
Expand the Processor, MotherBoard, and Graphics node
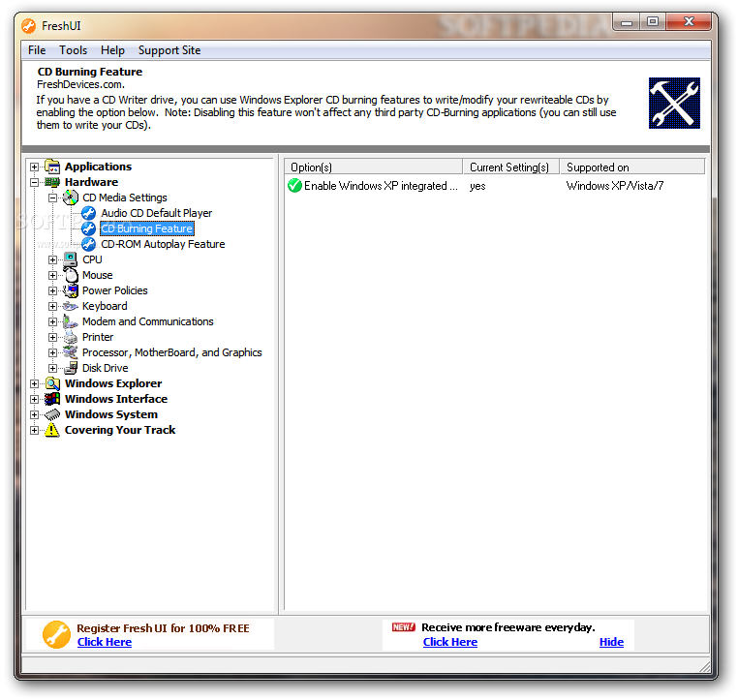pos(52,352)
